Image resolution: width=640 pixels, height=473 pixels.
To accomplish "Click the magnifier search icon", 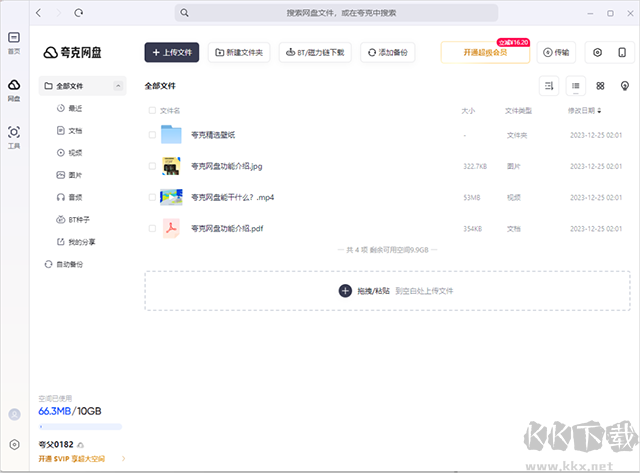I will (x=184, y=13).
